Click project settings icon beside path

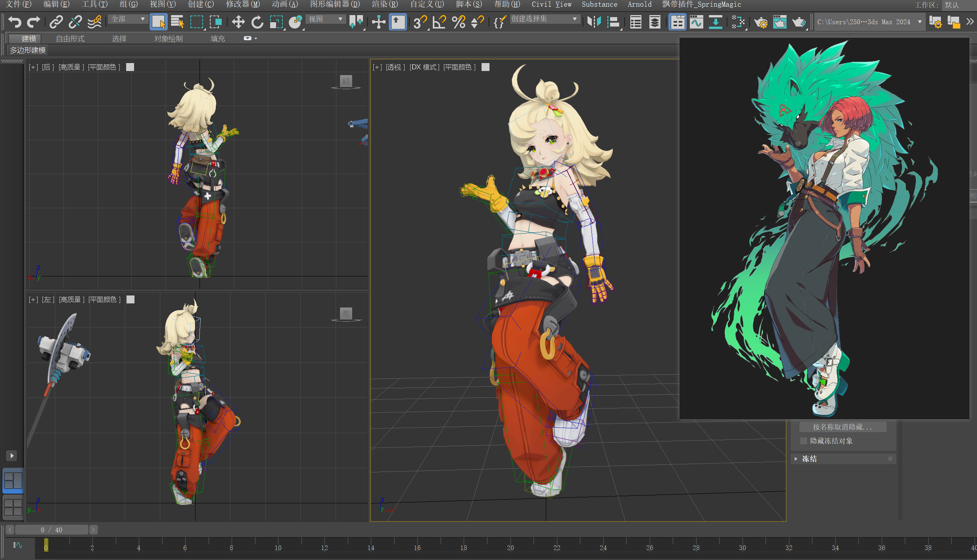pos(935,22)
